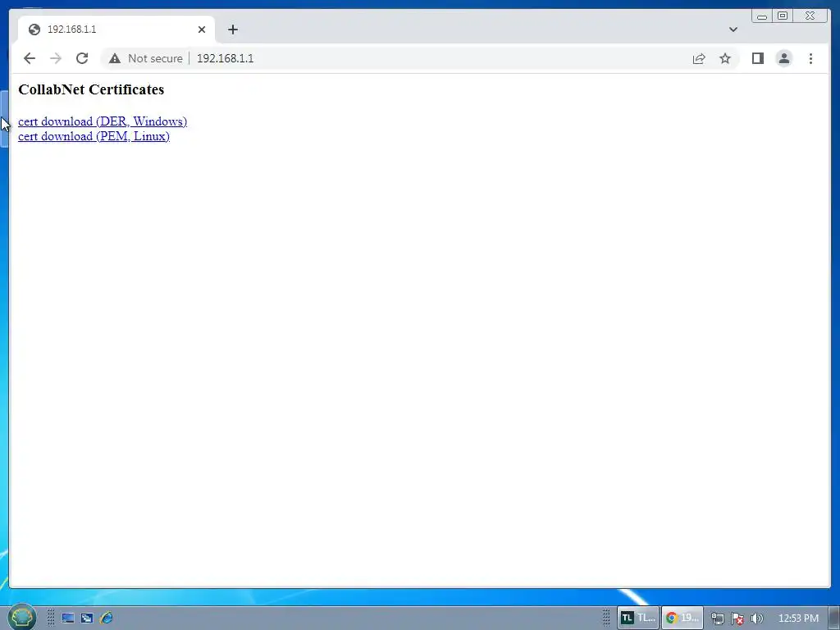Open the Switch windows quick launch icon
The width and height of the screenshot is (840, 630).
pos(87,619)
